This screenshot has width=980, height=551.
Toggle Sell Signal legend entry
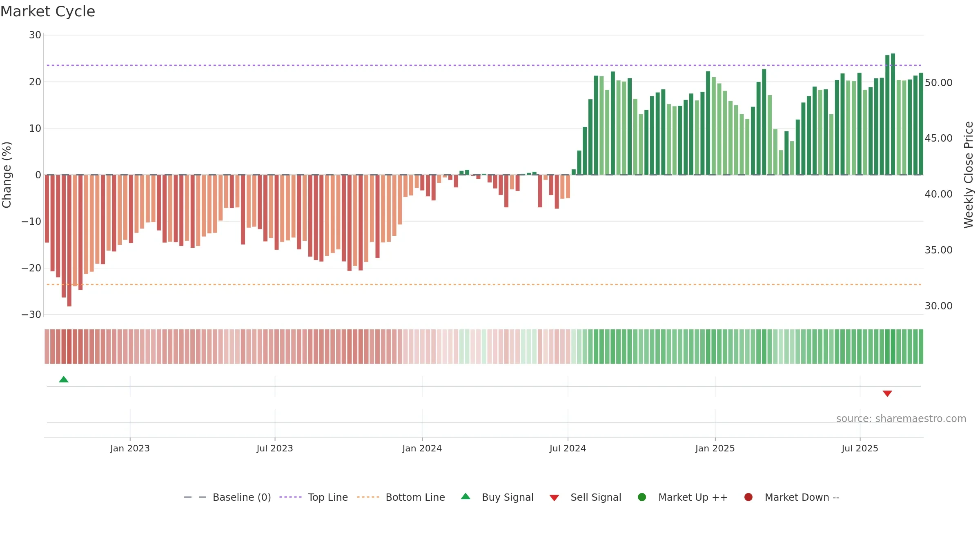pyautogui.click(x=585, y=497)
